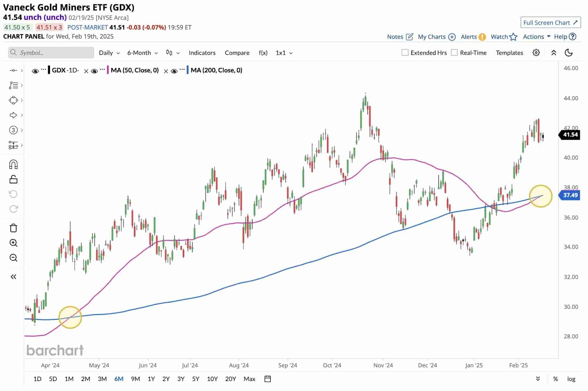This screenshot has width=588, height=391.
Task: Select the 1D time range
Action: click(x=37, y=379)
